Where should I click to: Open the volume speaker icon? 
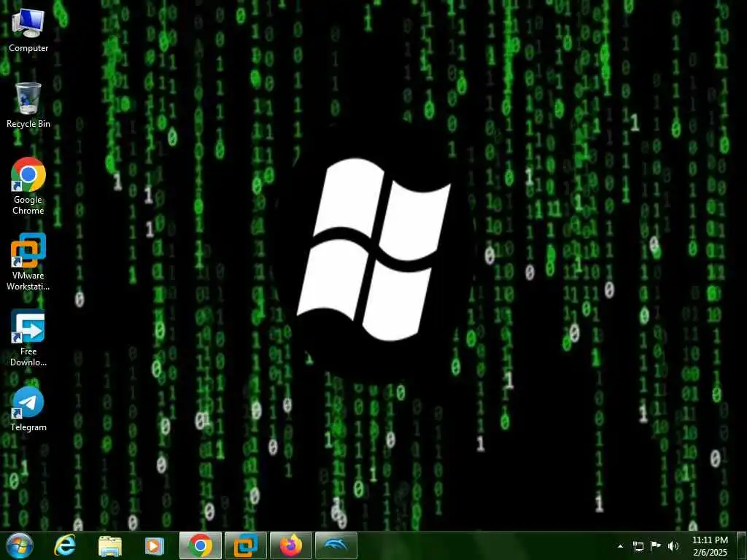[x=673, y=546]
